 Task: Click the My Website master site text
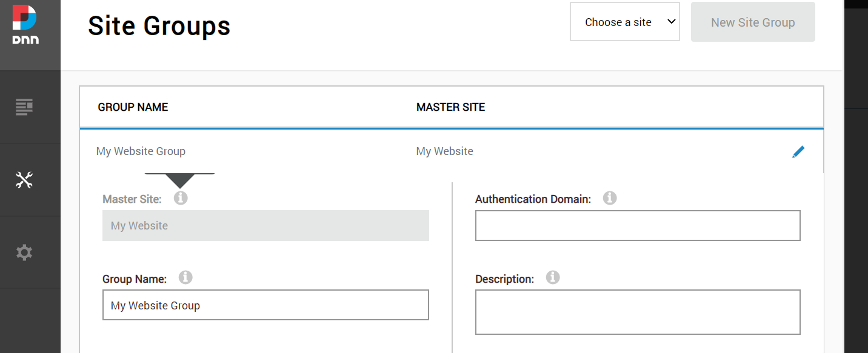(x=444, y=151)
